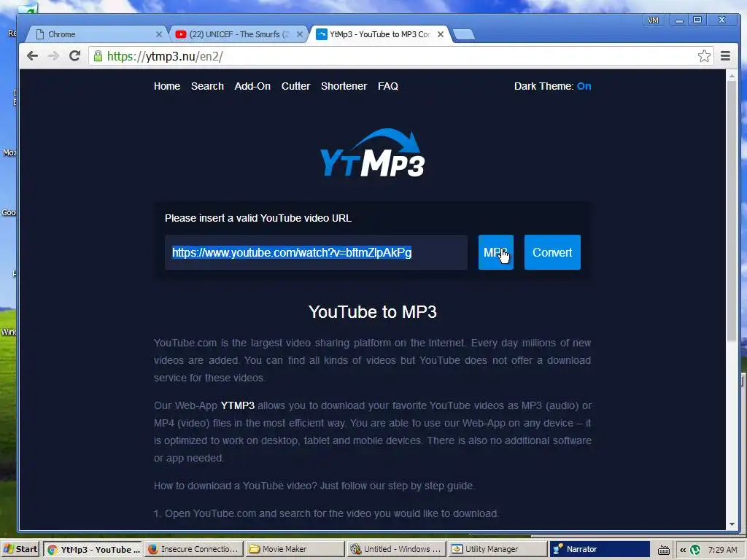Screen dimensions: 747x560
Task: Click the green uTorrent tray icon
Action: click(695, 550)
